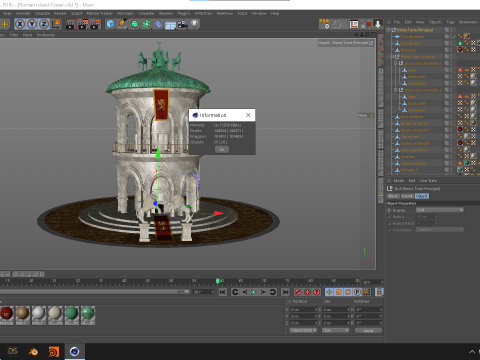Open Render Settings clapperboard gear icon
Screen dimensions: 480x360
(x=96, y=24)
